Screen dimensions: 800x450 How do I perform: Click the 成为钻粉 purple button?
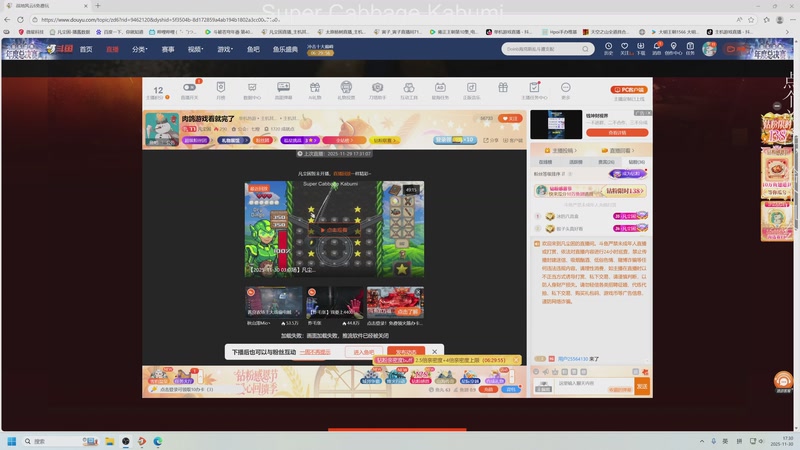(x=628, y=174)
